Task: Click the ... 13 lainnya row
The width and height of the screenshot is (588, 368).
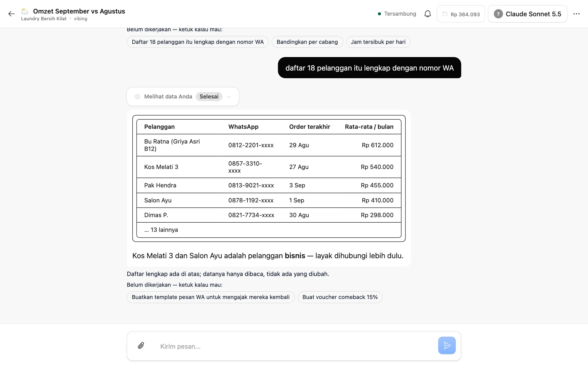Action: click(269, 230)
